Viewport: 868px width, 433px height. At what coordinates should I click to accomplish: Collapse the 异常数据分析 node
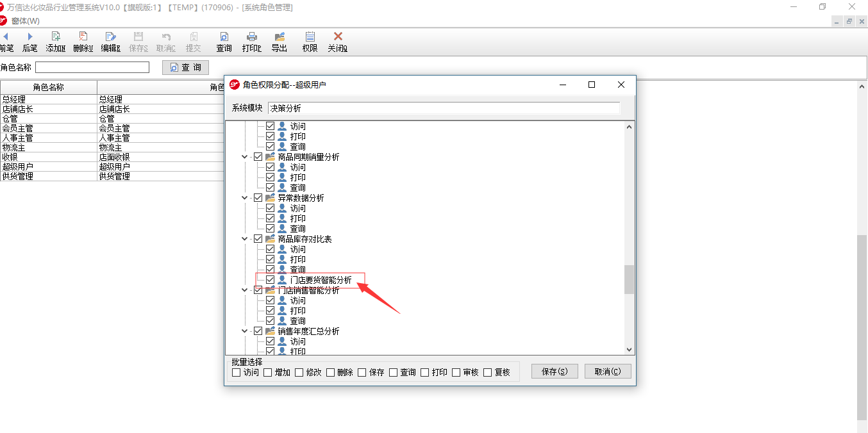coord(245,198)
